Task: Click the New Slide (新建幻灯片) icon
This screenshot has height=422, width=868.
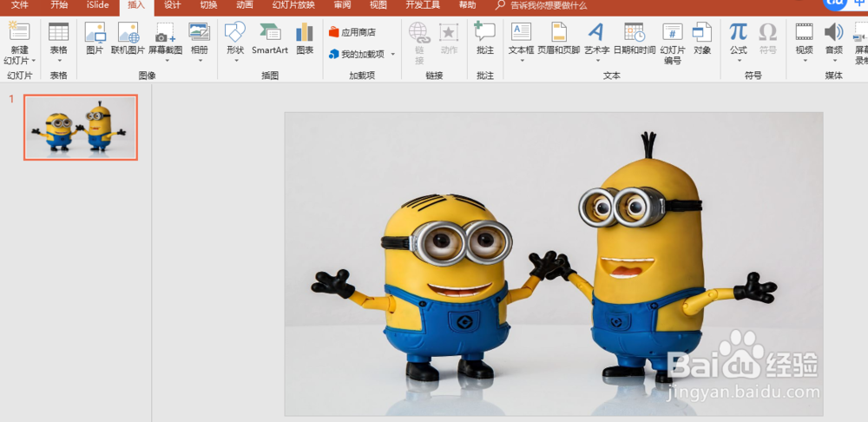Action: point(19,32)
